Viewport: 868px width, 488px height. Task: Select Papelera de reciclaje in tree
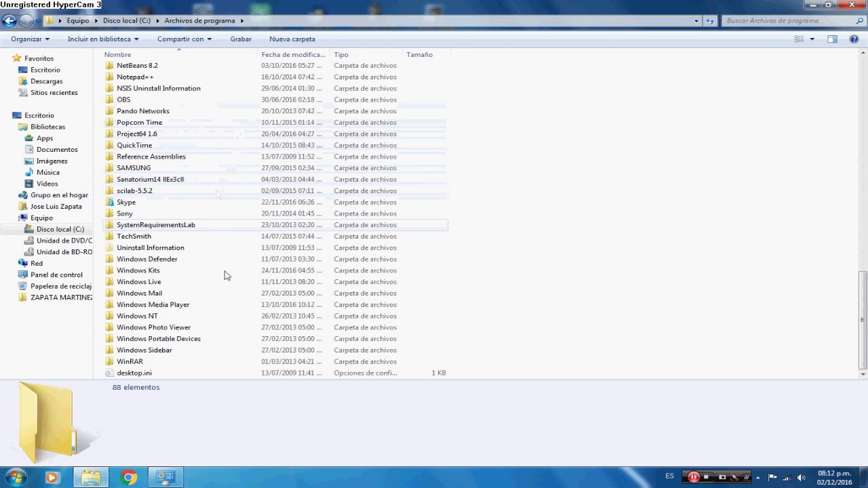click(x=60, y=286)
